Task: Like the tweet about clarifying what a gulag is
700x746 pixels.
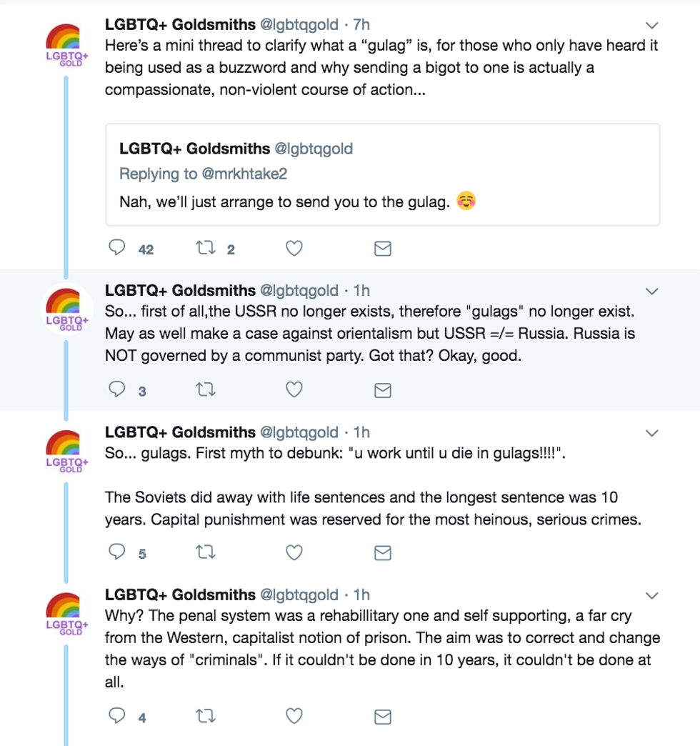Action: tap(294, 248)
